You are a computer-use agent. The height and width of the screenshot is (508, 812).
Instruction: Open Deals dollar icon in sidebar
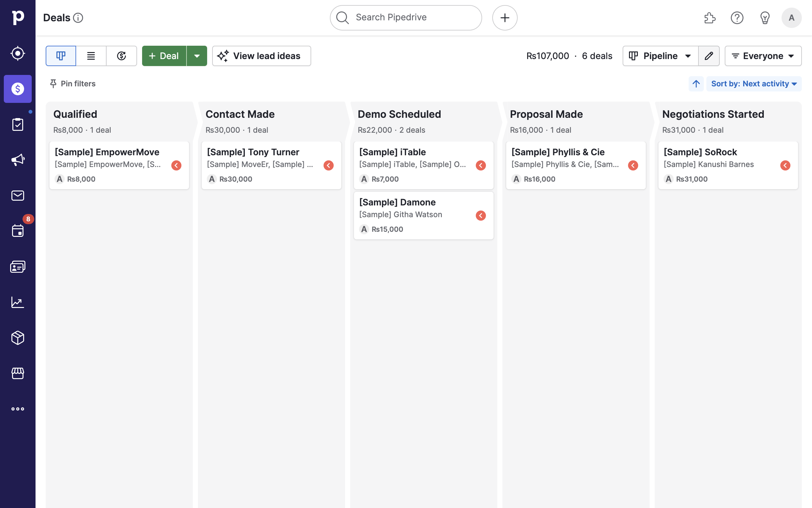pyautogui.click(x=17, y=89)
